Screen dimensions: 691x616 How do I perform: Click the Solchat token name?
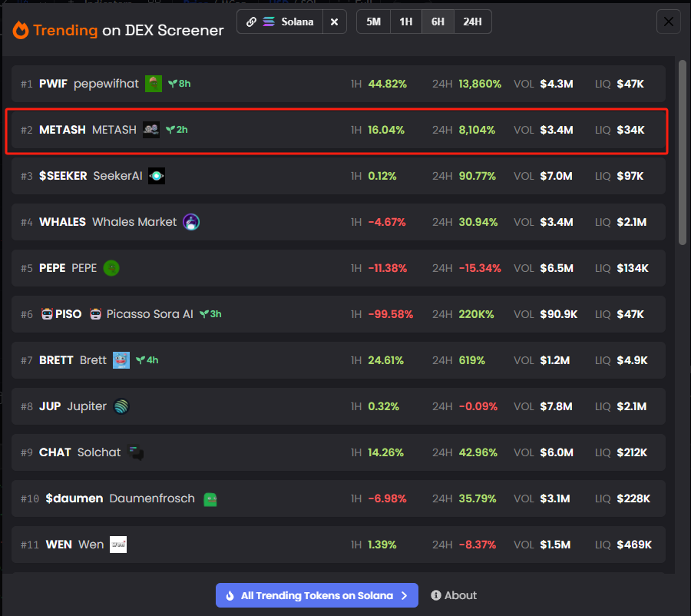[99, 452]
